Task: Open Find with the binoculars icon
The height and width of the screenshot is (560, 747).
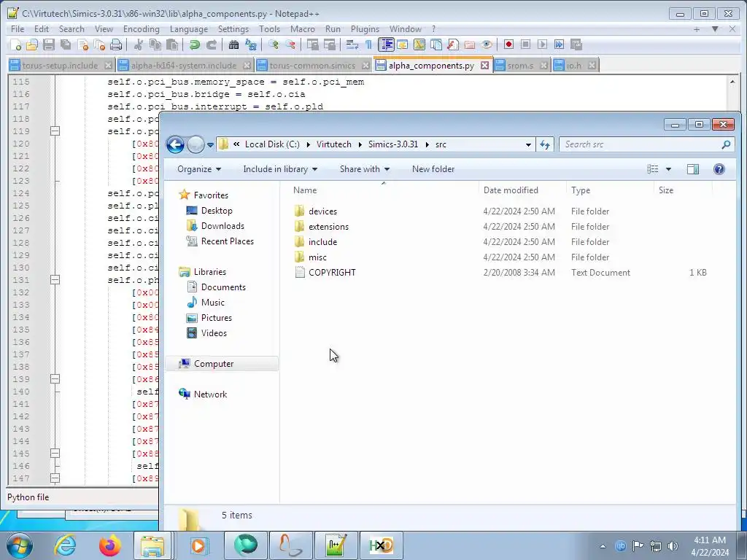Action: pyautogui.click(x=233, y=44)
